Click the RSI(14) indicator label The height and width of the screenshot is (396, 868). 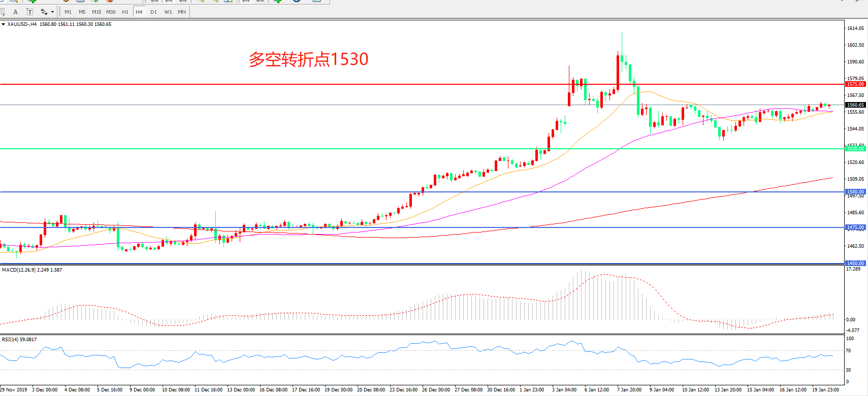(19, 340)
